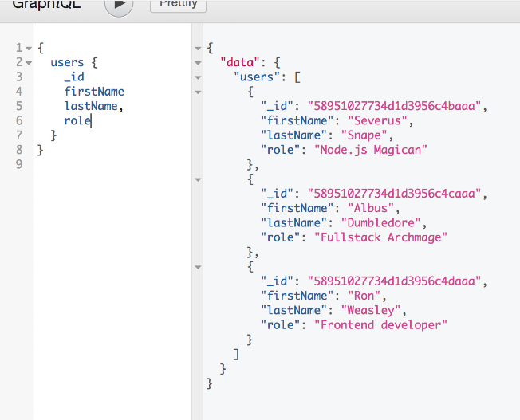Collapse the "users" array in results
The width and height of the screenshot is (520, 420).
point(198,77)
